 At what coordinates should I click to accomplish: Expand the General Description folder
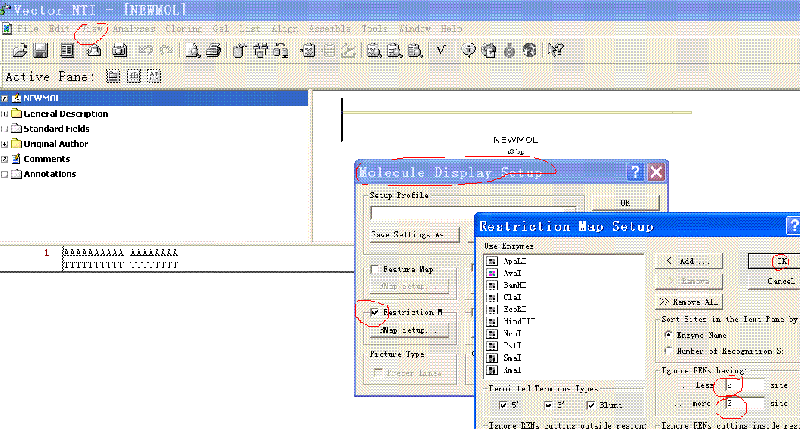(x=5, y=114)
